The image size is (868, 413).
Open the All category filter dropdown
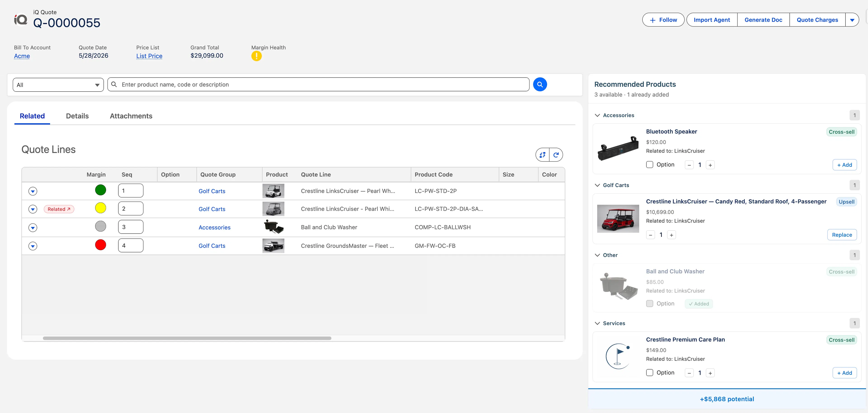[58, 85]
